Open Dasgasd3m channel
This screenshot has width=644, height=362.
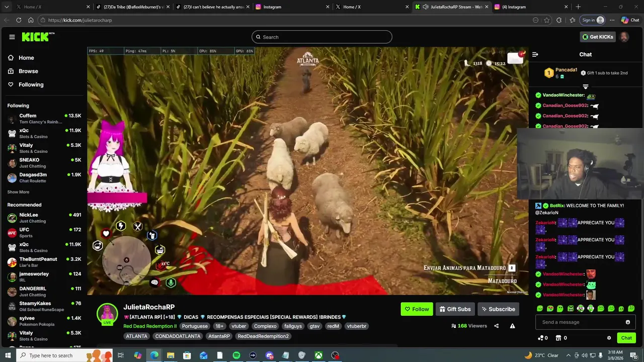click(x=44, y=177)
